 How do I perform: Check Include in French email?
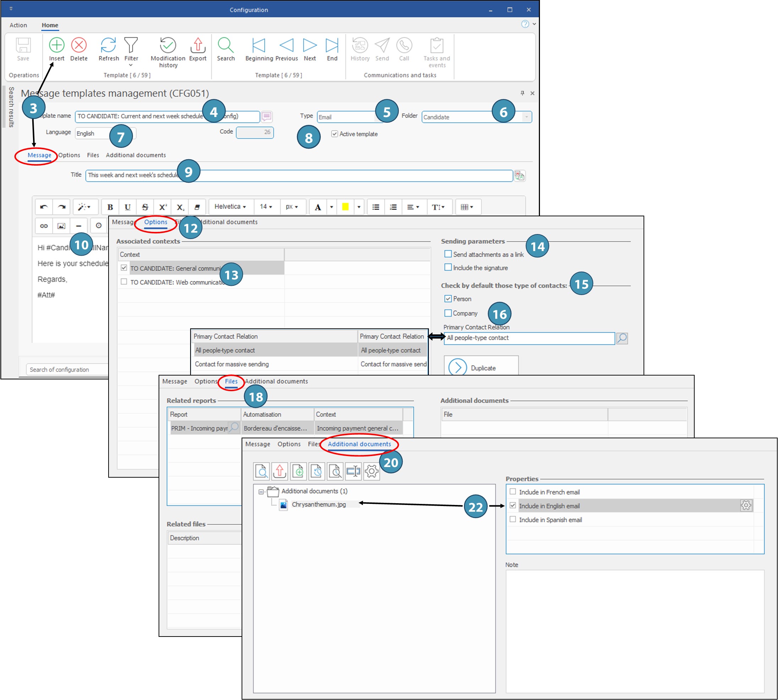click(x=513, y=492)
